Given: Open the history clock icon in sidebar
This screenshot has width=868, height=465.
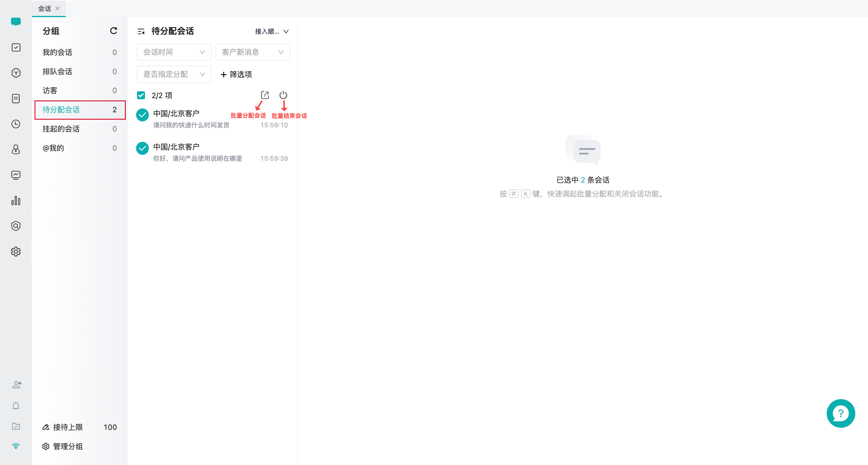Looking at the screenshot, I should 16,124.
